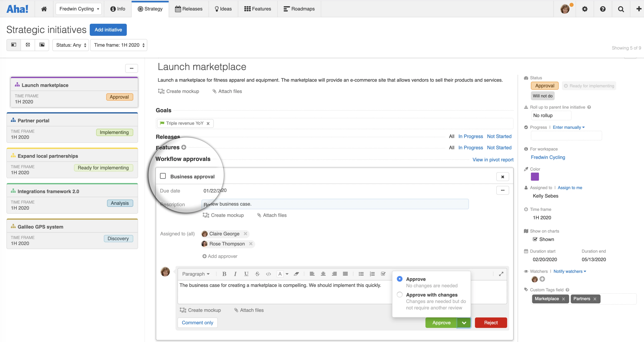
Task: Click the search magnifier icon
Action: coord(621,9)
